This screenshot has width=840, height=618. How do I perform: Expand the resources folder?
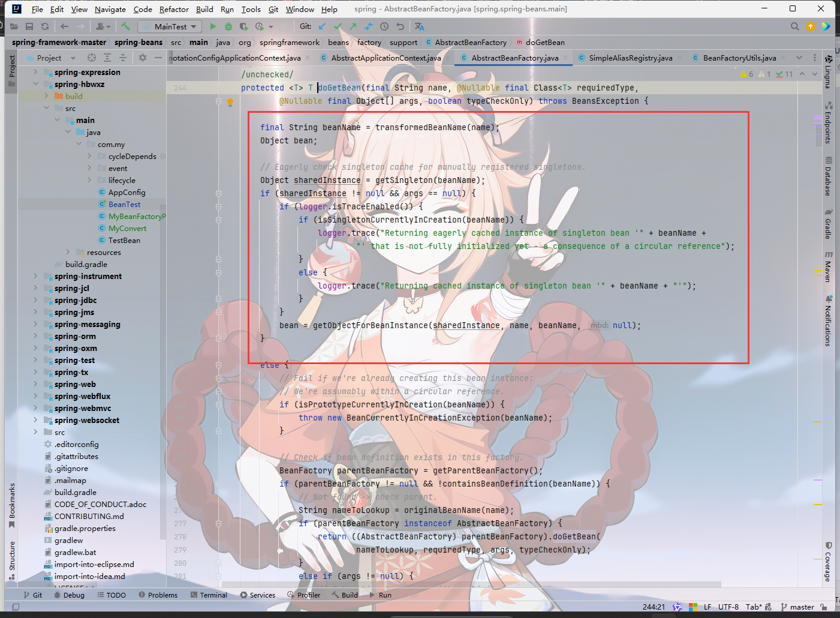tap(68, 252)
